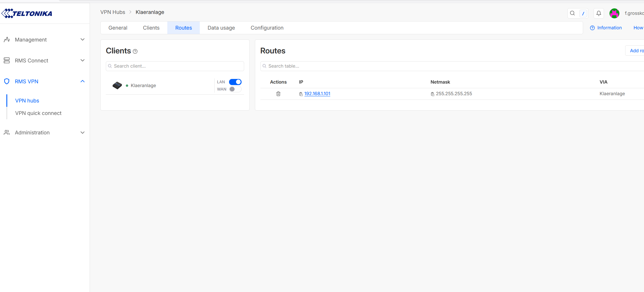Image resolution: width=644 pixels, height=292 pixels.
Task: Click the user avatar icon
Action: click(614, 13)
